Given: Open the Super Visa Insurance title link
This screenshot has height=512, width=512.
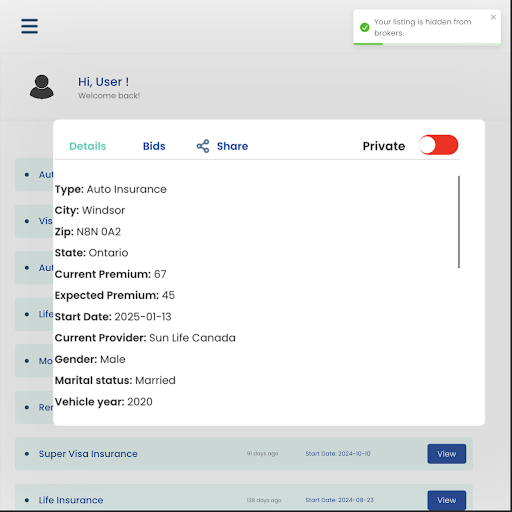Looking at the screenshot, I should (x=88, y=454).
